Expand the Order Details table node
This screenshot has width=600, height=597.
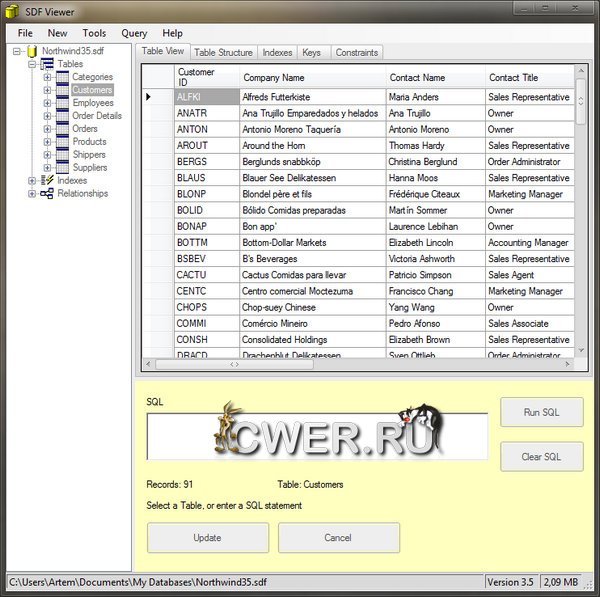click(x=47, y=116)
